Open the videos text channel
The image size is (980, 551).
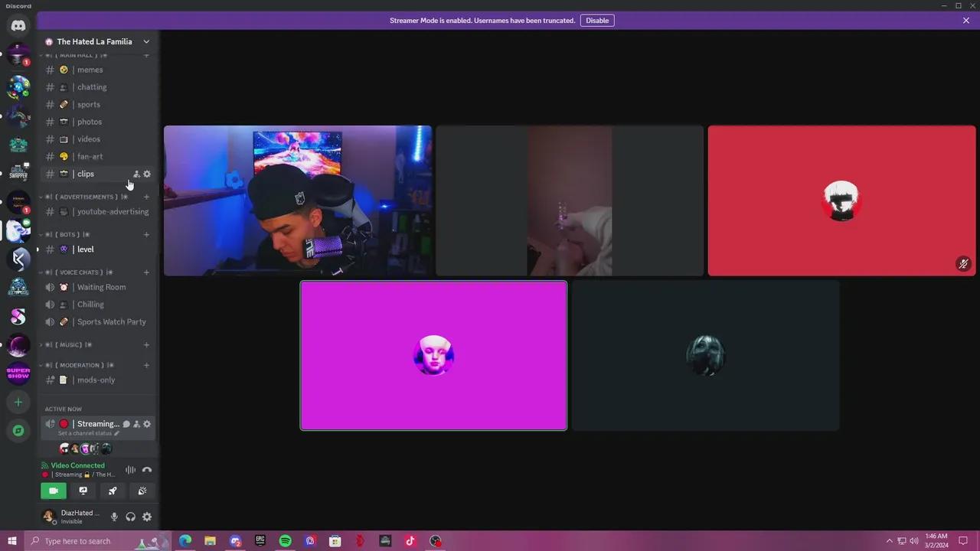point(98,139)
